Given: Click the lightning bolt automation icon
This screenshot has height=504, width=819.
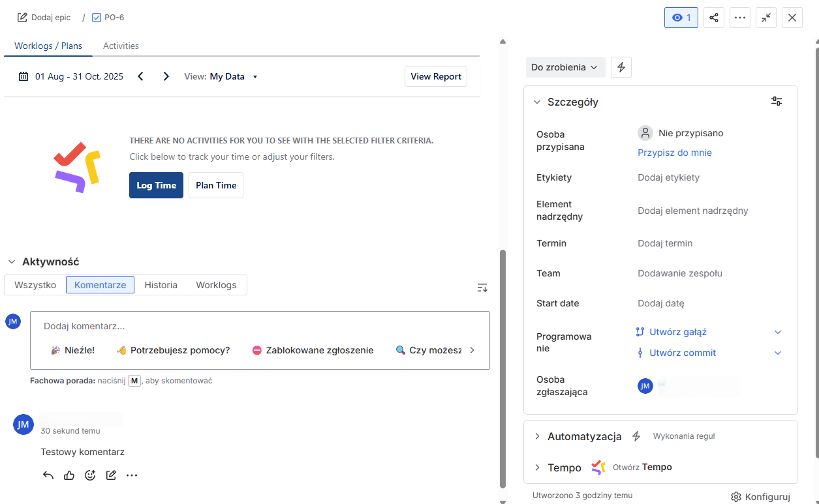Looking at the screenshot, I should [x=621, y=67].
